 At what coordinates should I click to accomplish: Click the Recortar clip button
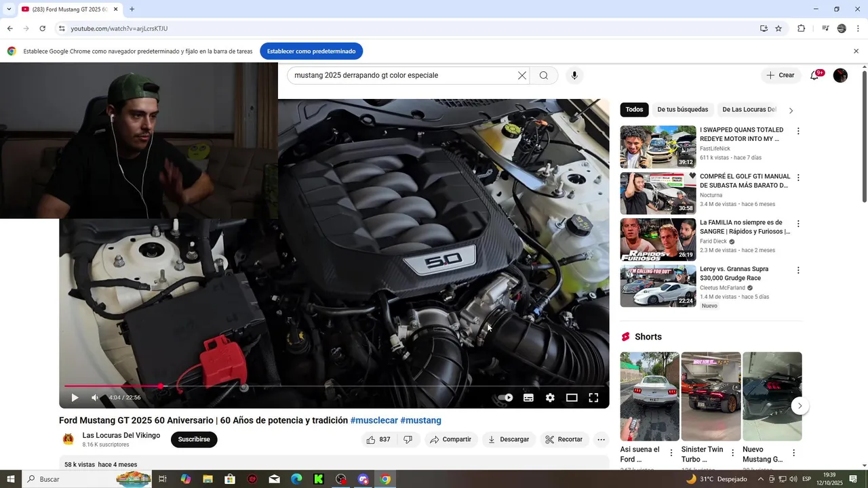click(x=564, y=439)
